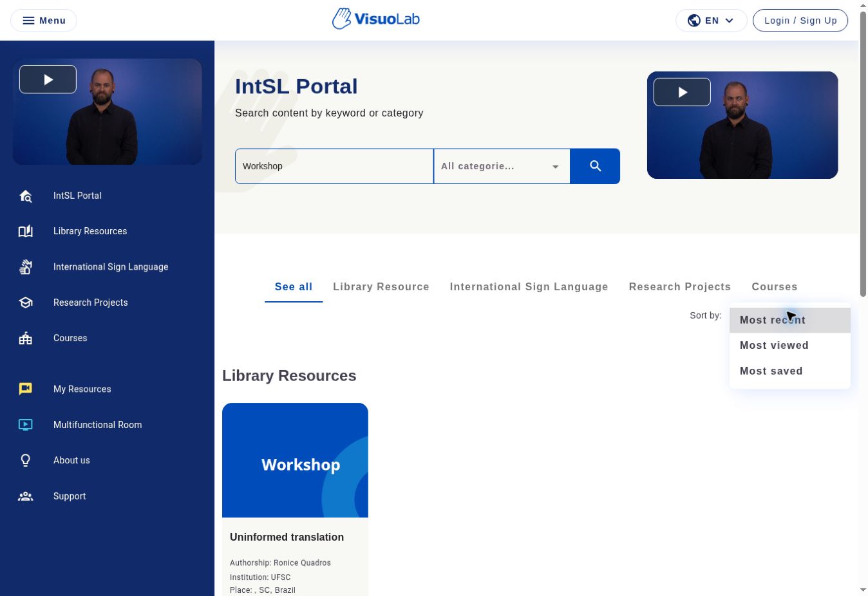
Task: Open Research Projects from sidebar
Action: pyautogui.click(x=91, y=303)
